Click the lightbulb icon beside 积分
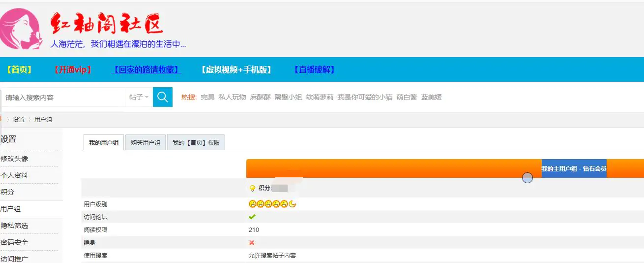The height and width of the screenshot is (263, 644). 253,188
